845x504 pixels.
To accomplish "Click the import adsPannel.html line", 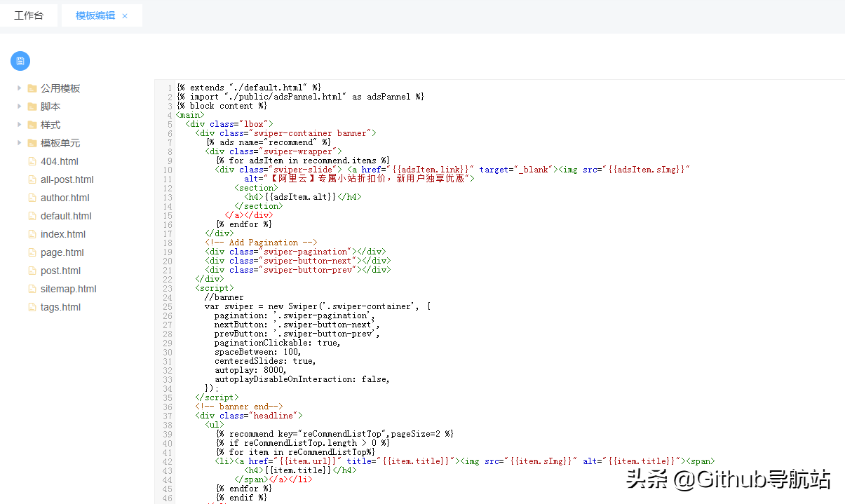I will coord(300,97).
